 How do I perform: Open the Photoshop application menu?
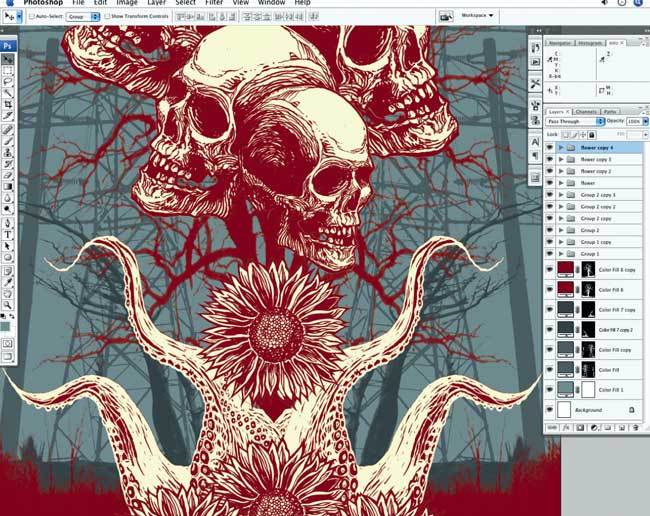click(x=43, y=2)
